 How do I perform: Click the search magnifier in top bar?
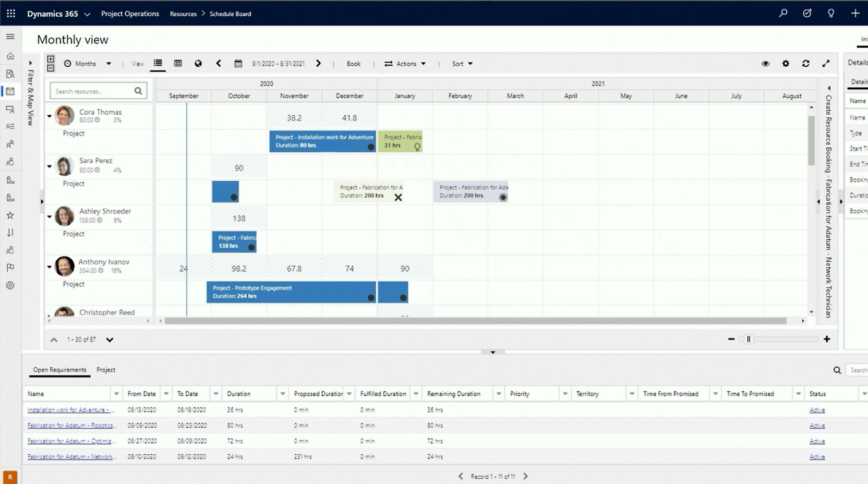click(x=783, y=14)
